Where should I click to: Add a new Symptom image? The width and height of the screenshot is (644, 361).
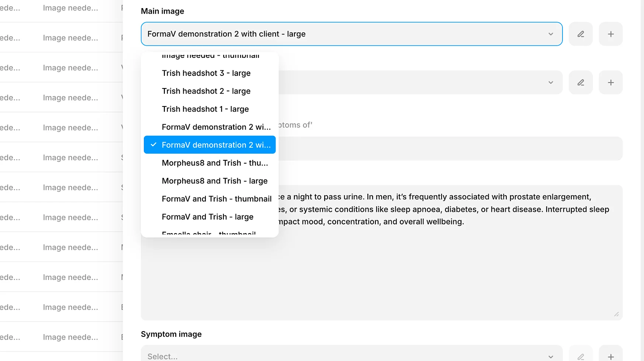click(610, 357)
